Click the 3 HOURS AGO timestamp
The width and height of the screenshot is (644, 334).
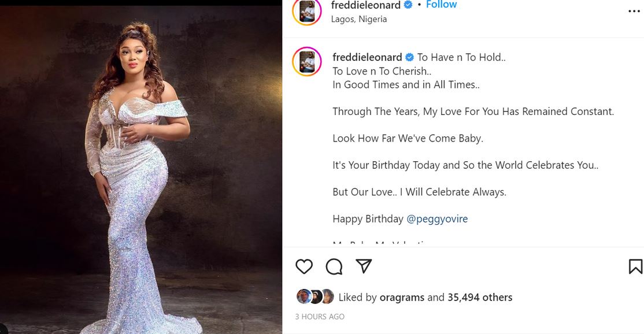[x=320, y=317]
